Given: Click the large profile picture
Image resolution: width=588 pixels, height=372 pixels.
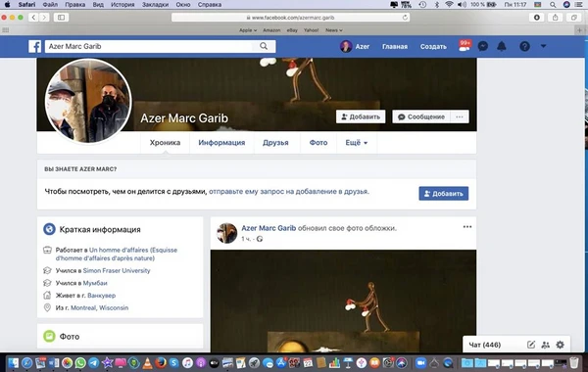Looking at the screenshot, I should (x=88, y=101).
